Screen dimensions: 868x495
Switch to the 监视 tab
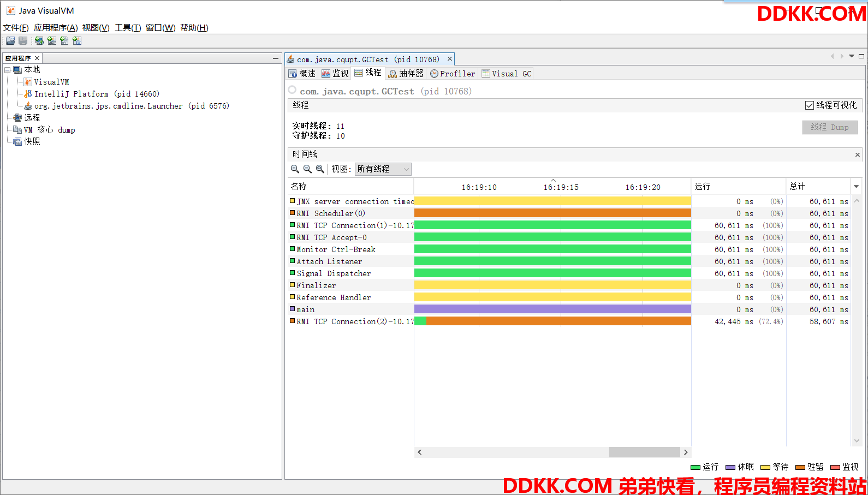(335, 74)
